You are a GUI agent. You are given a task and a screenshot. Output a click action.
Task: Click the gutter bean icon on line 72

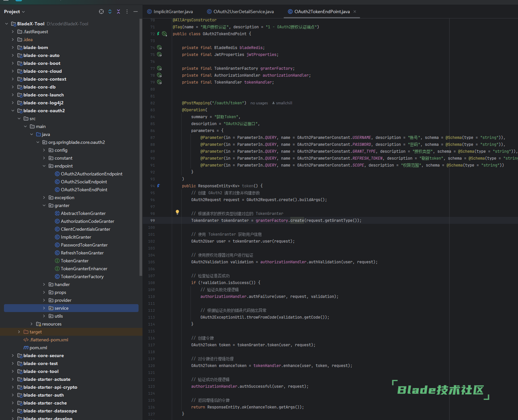pos(165,34)
